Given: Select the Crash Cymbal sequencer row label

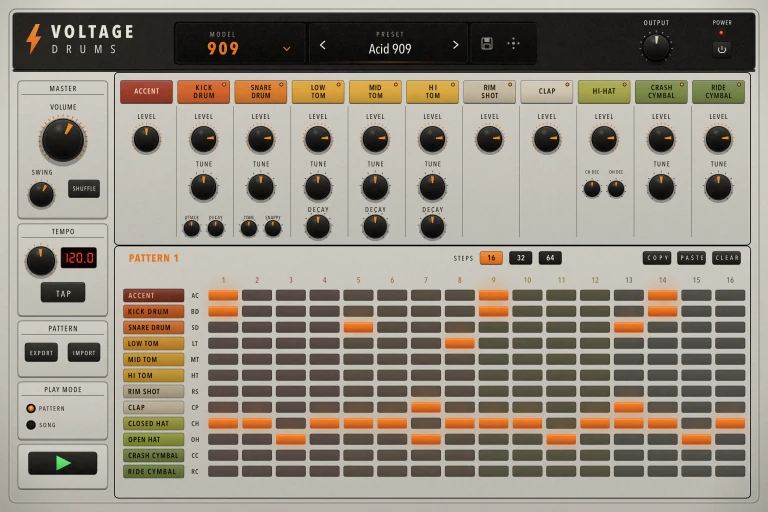Looking at the screenshot, I should pos(153,455).
